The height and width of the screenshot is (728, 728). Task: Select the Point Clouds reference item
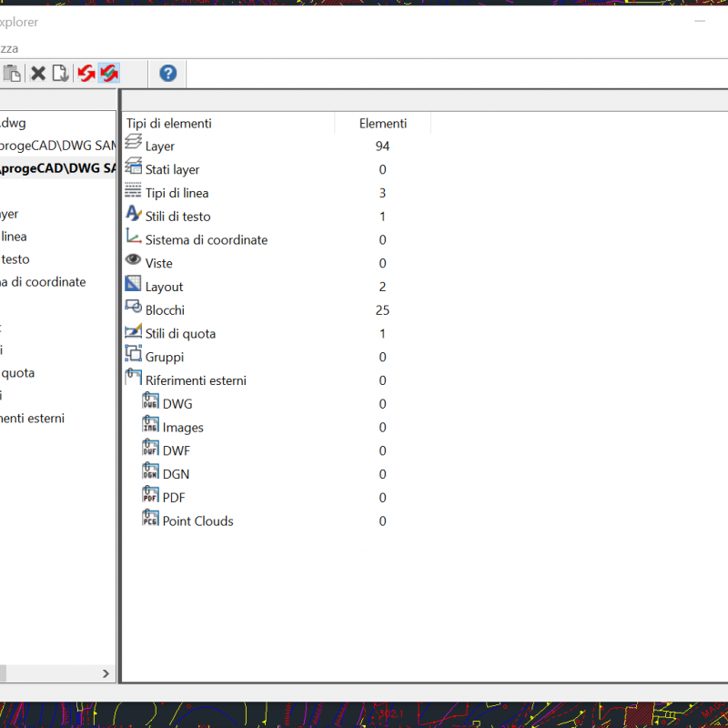(197, 521)
